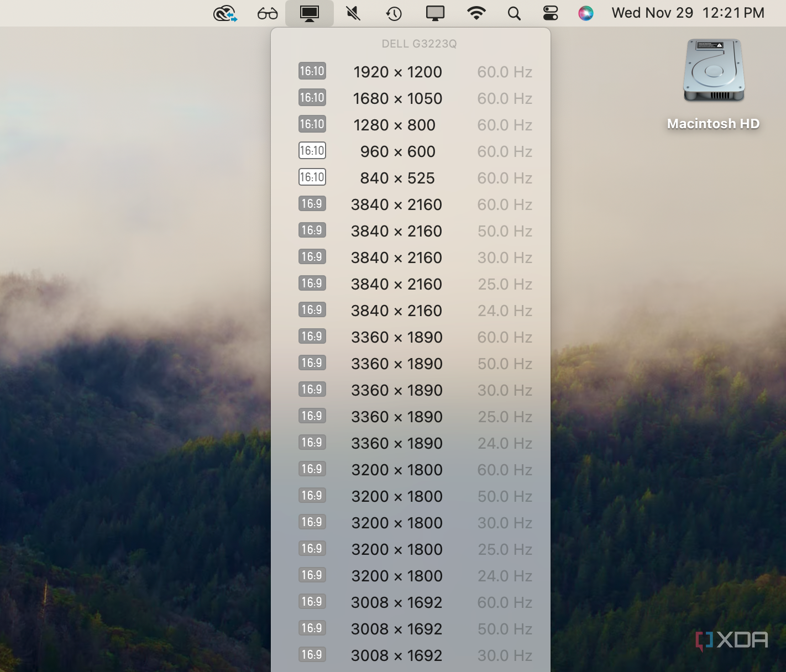This screenshot has height=672, width=786.
Task: Pick 3008 × 1692 at 50.0 Hz
Action: pyautogui.click(x=411, y=629)
